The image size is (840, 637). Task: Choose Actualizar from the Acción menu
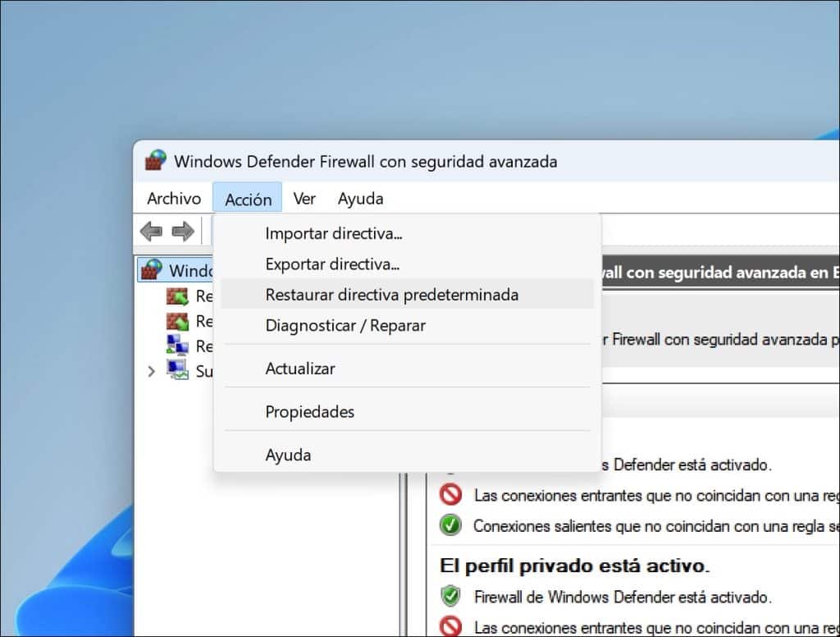tap(407, 369)
